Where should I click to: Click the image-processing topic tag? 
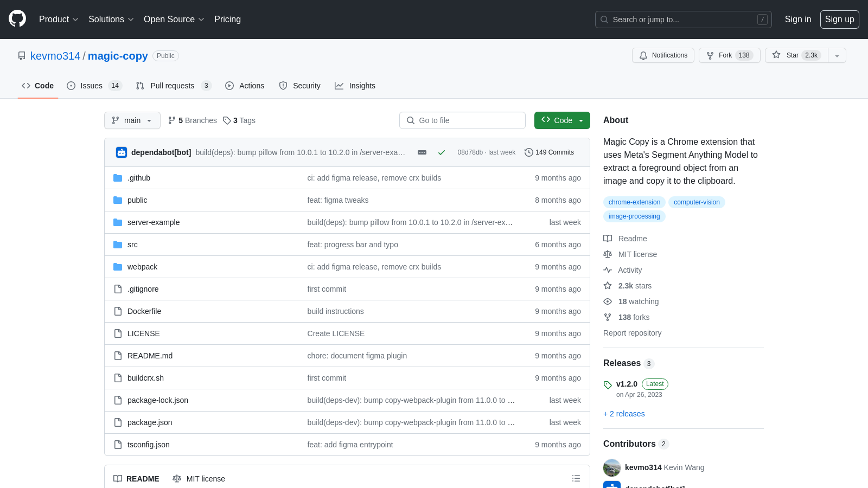coord(634,216)
